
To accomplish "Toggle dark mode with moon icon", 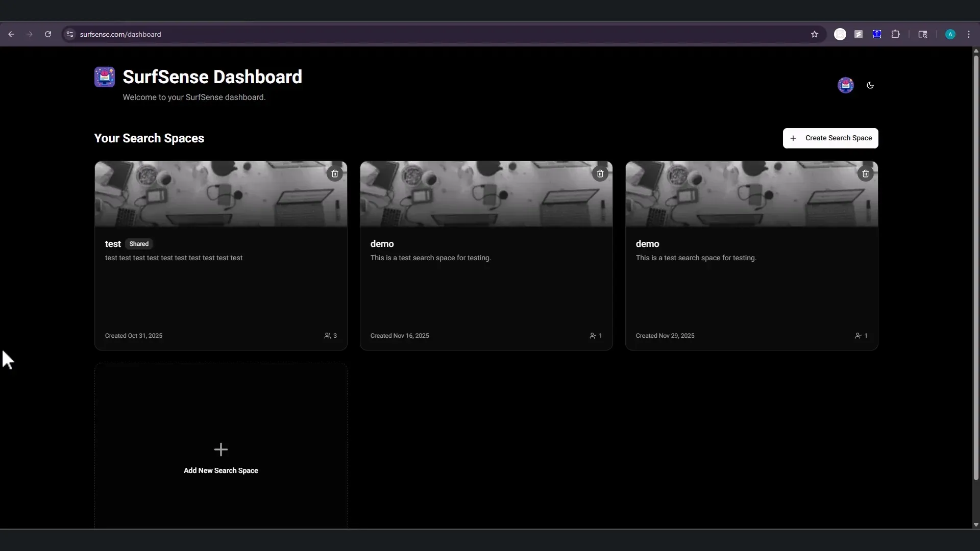I will tap(870, 85).
